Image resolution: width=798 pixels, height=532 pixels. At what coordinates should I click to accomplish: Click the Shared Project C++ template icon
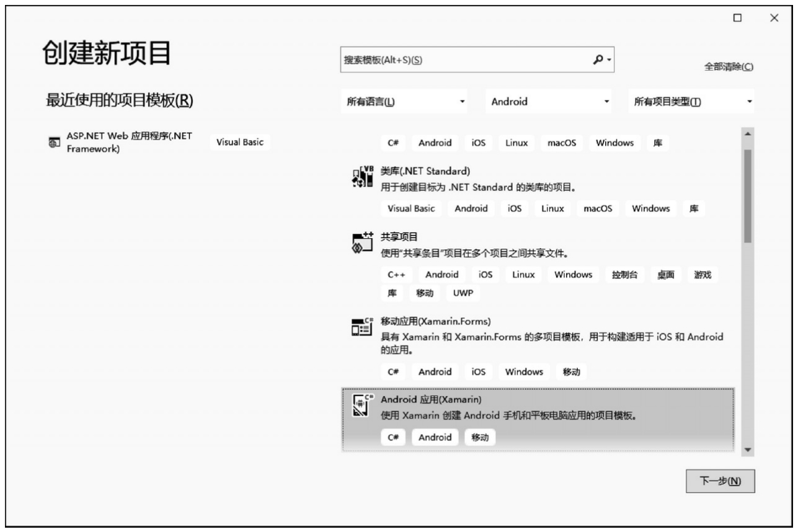click(363, 243)
